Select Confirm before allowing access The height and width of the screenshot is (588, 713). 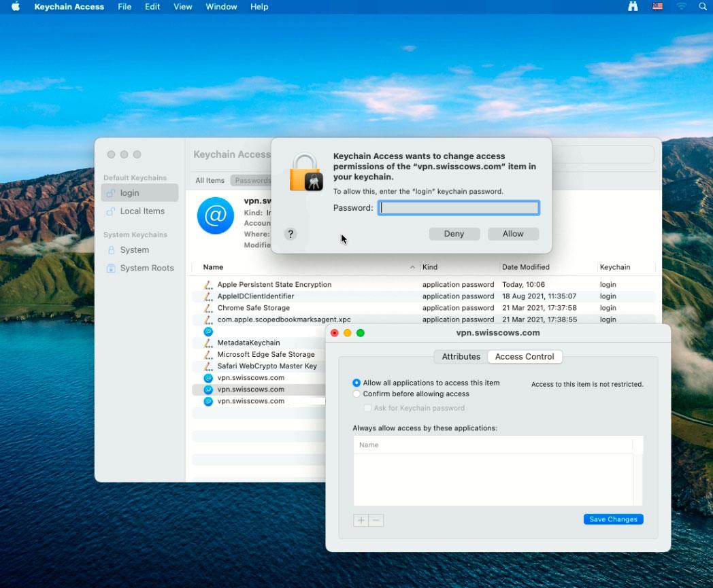coord(356,394)
